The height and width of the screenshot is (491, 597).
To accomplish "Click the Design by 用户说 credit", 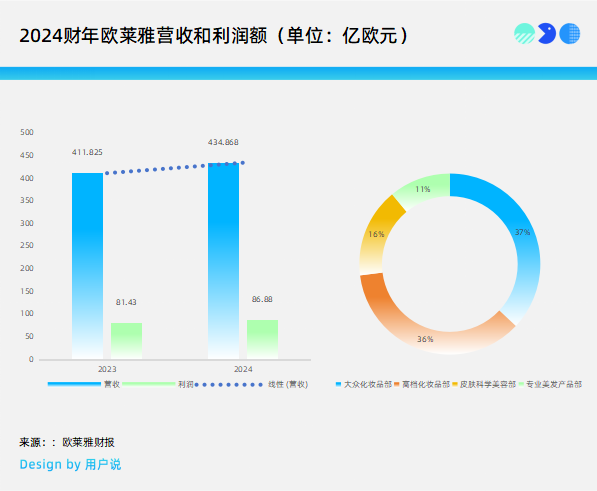I will point(70,464).
